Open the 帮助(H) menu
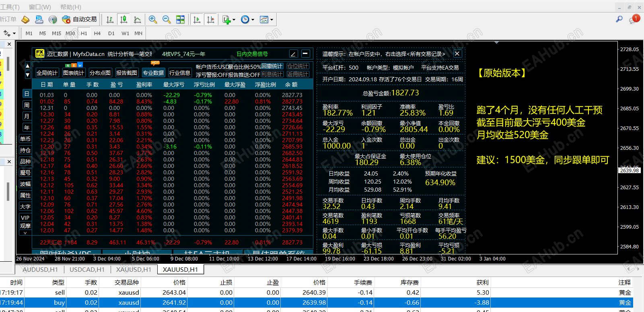 point(70,7)
